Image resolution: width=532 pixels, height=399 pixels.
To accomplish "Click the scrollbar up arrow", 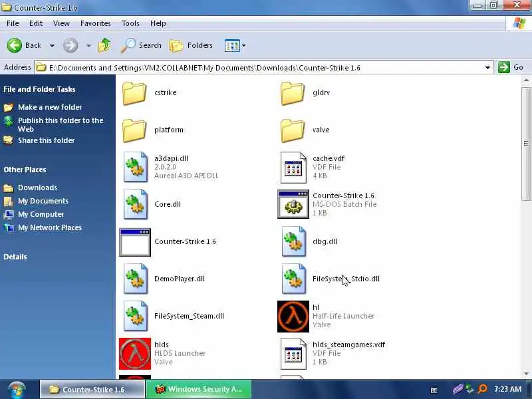I will [526, 80].
